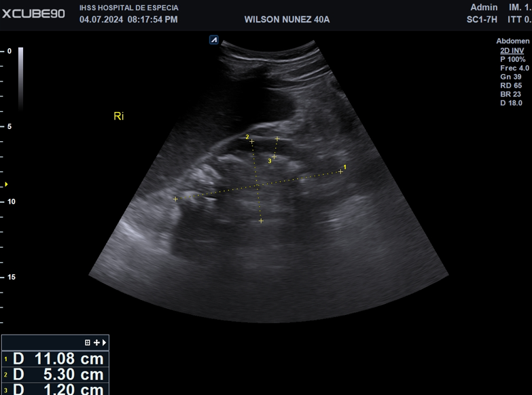The width and height of the screenshot is (532, 395).
Task: Click the yellow focus marker on depth scale
Action: (6, 185)
